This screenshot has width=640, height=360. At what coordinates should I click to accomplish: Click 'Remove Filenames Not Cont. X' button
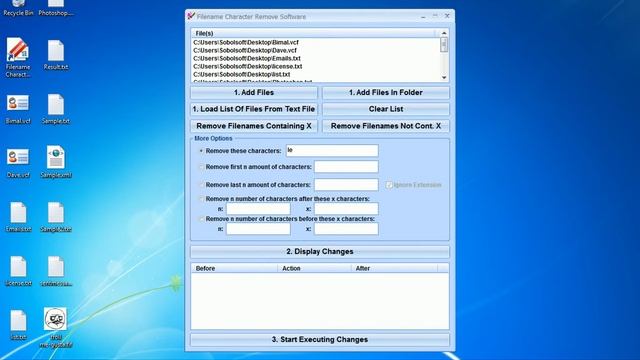[x=386, y=126]
